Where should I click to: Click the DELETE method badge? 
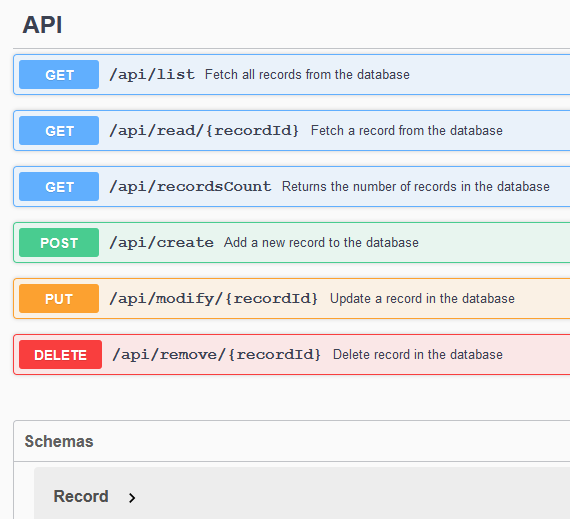point(60,354)
